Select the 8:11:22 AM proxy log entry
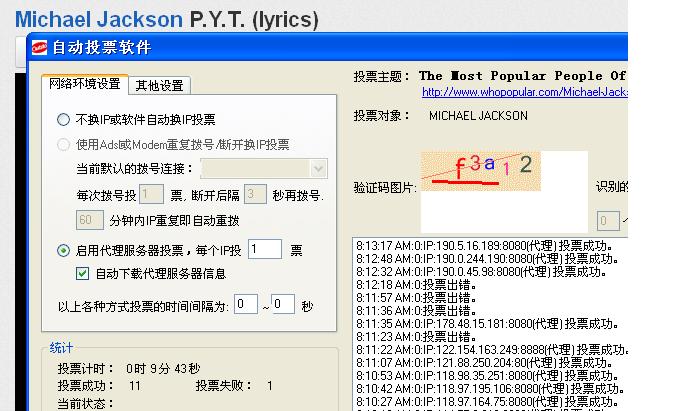Screen dimensions: 683x411 pyautogui.click(x=490, y=349)
